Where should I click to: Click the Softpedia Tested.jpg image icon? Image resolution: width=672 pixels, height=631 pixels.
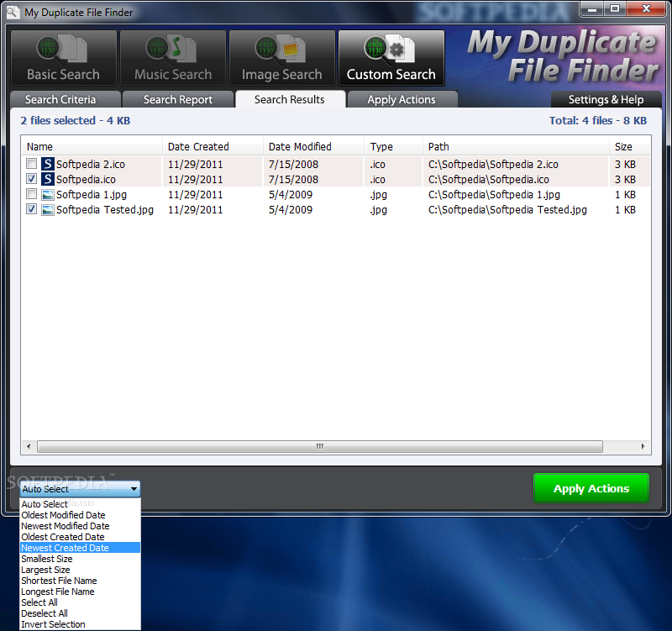coord(48,209)
